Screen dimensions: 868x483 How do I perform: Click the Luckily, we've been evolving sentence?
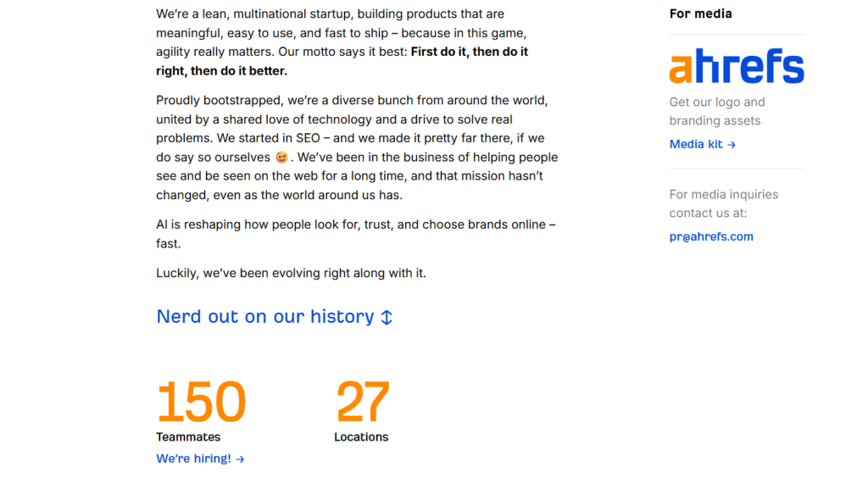(292, 274)
